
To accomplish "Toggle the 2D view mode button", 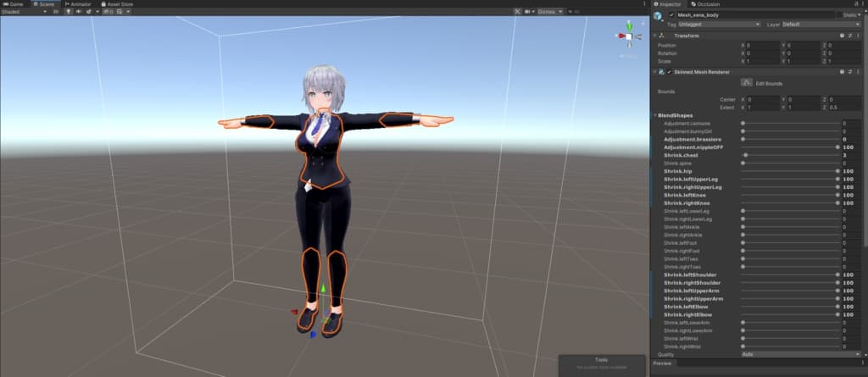I will coord(55,11).
